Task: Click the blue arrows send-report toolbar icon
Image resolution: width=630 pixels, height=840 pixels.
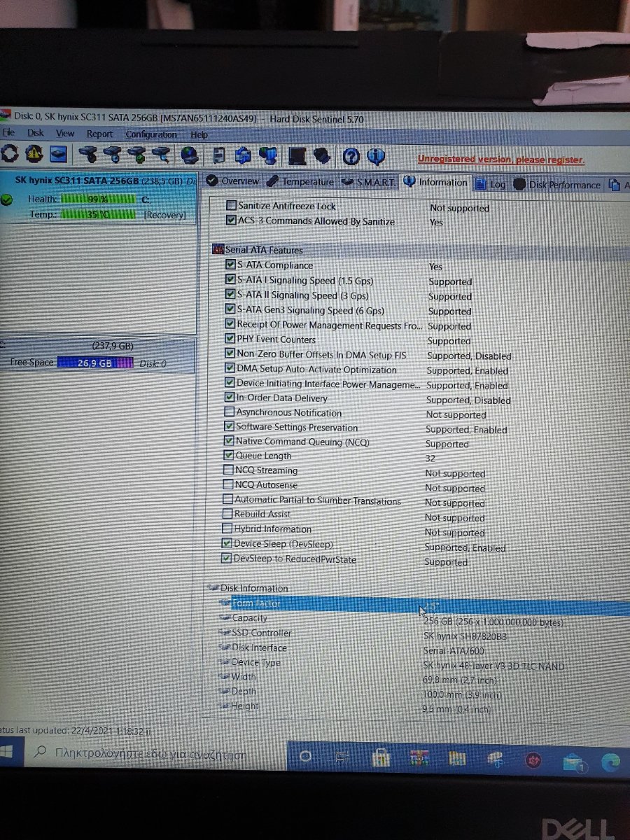Action: (243, 155)
